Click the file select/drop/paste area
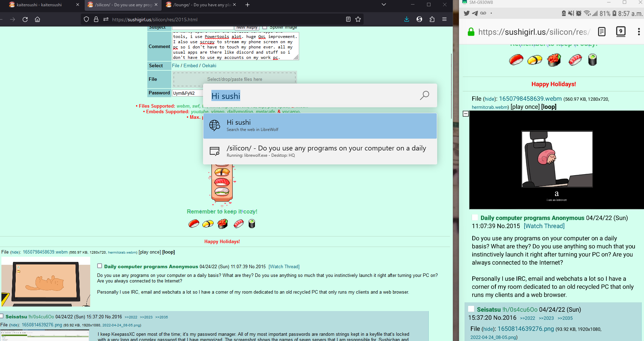This screenshot has height=341, width=644. point(234,79)
